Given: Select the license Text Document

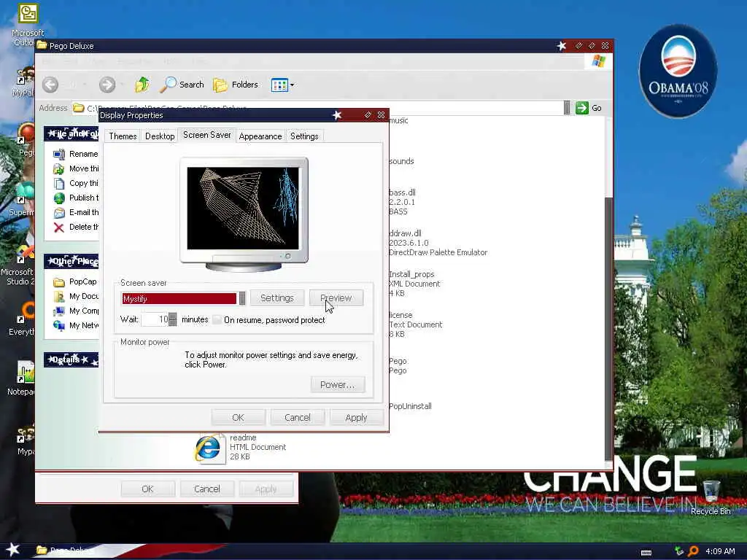Looking at the screenshot, I should [x=415, y=324].
